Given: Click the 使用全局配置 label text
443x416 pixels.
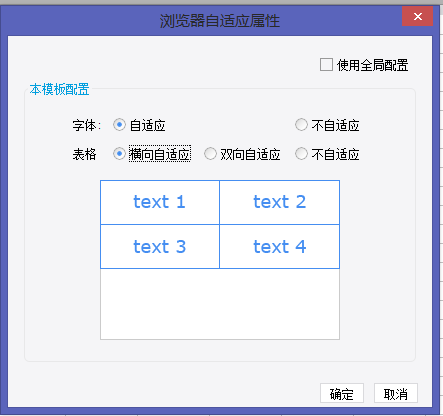Looking at the screenshot, I should [x=372, y=65].
